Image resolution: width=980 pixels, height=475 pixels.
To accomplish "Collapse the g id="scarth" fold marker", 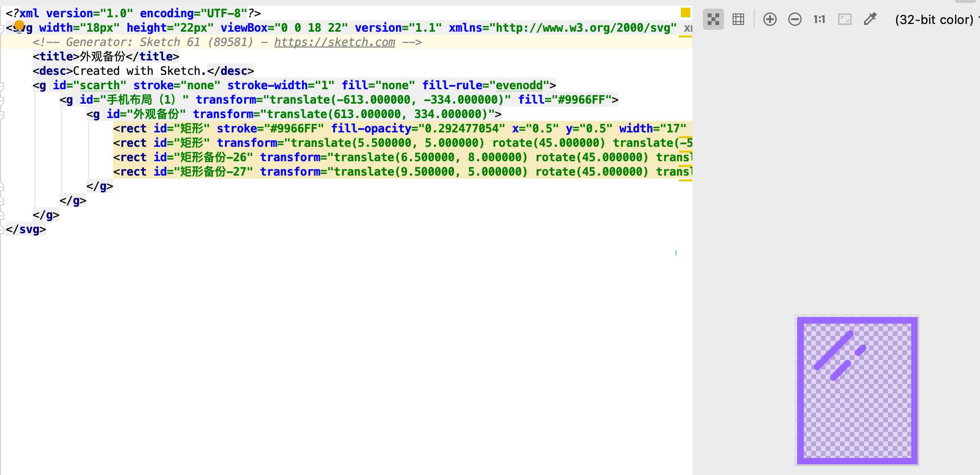I will [2, 86].
